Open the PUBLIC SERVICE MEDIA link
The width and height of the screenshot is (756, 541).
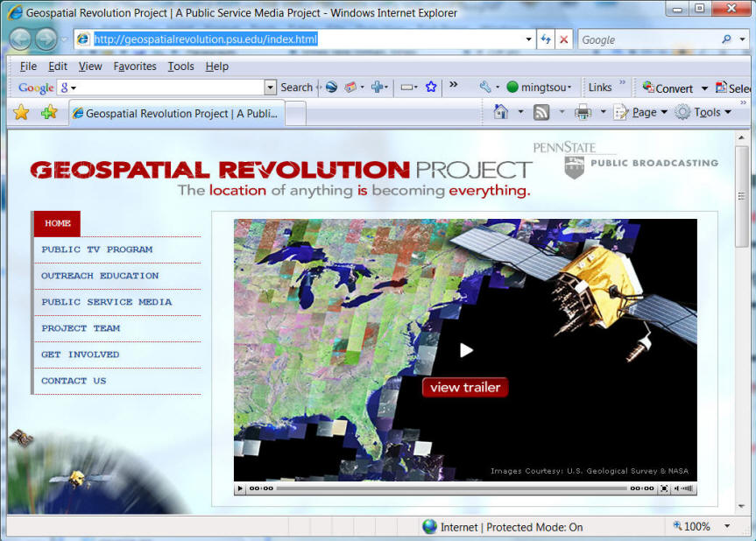tap(107, 302)
